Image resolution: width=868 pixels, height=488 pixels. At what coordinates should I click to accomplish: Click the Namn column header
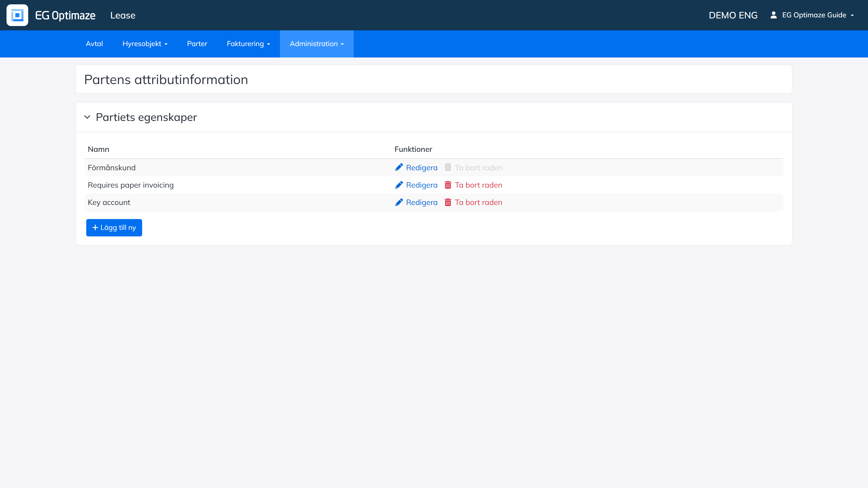point(98,149)
